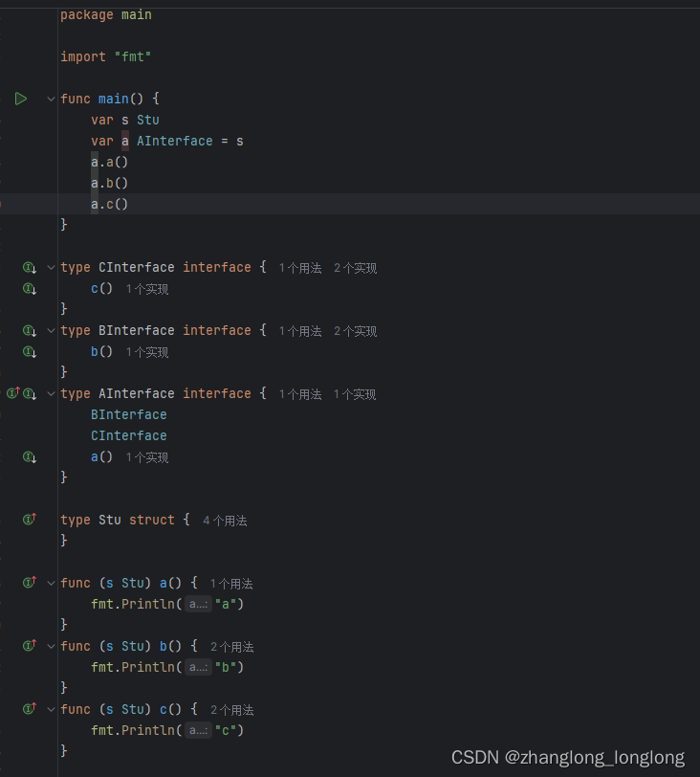Click gutter implements icon beside func (s Stu) b()

[x=30, y=646]
